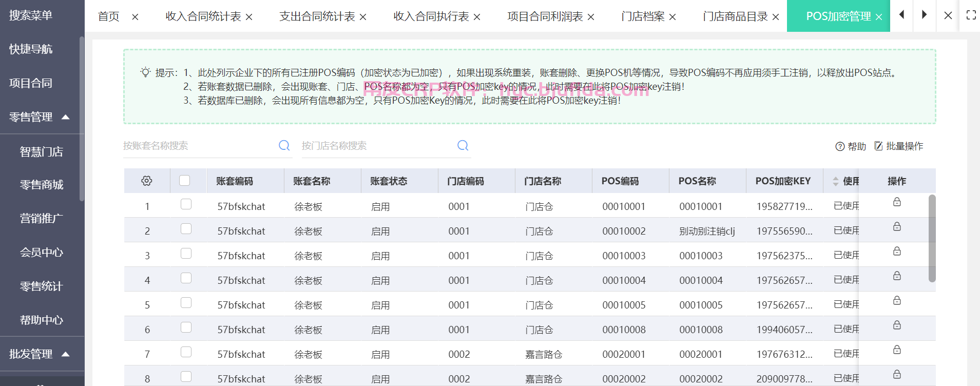Screen dimensions: 980x386
Task: Check the checkbox in row 8
Action: (x=186, y=377)
